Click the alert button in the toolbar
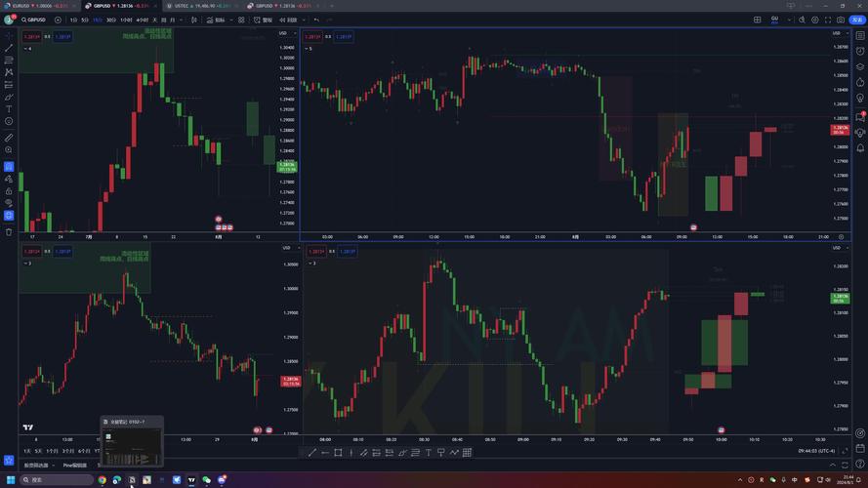868x488 pixels. [264, 20]
